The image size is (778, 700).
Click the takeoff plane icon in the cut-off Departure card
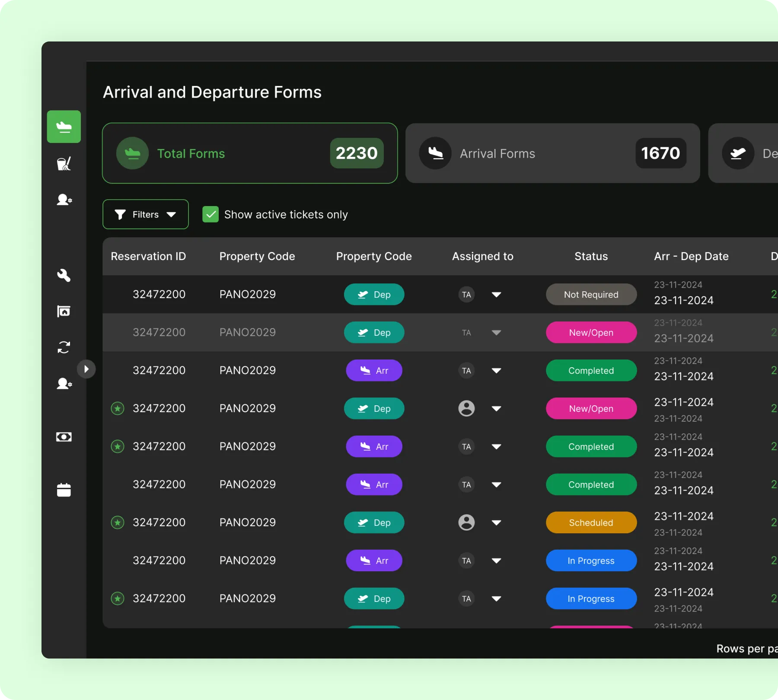pyautogui.click(x=738, y=153)
